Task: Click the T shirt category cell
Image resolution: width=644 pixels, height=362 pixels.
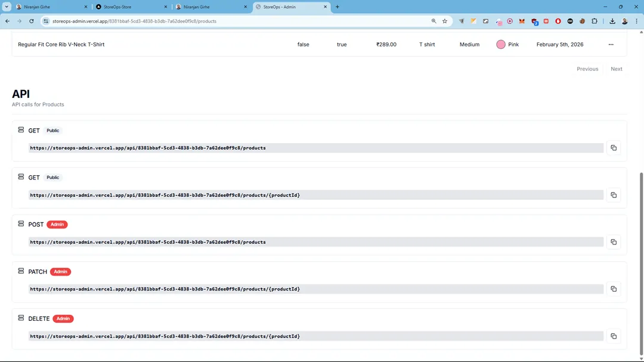Action: coord(427,44)
